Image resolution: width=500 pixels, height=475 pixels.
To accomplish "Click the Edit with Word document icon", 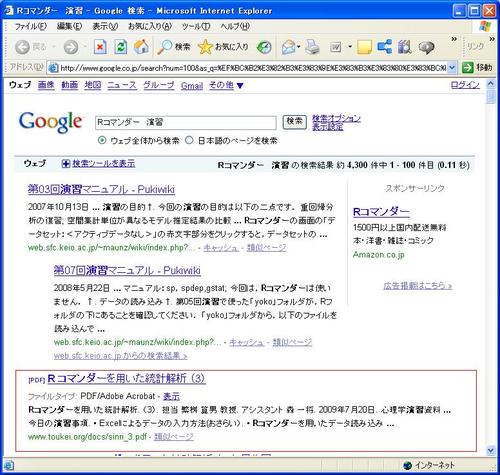I will tap(336, 47).
